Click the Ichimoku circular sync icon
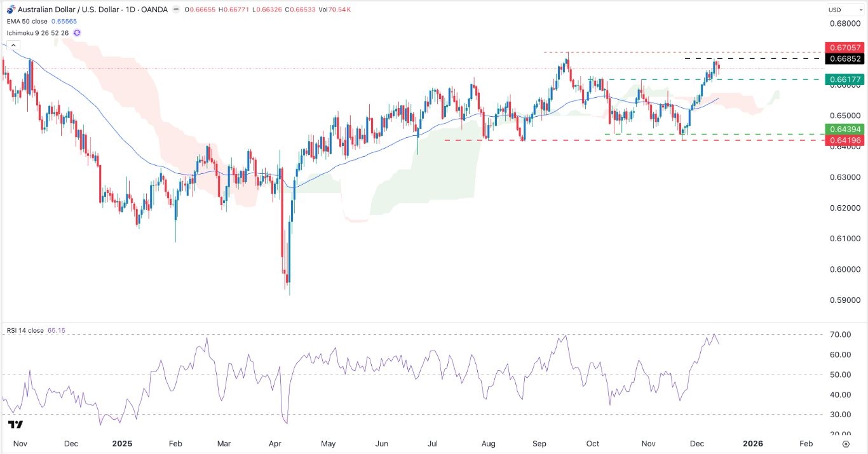Screen dimensions: 868x454 click(76, 32)
